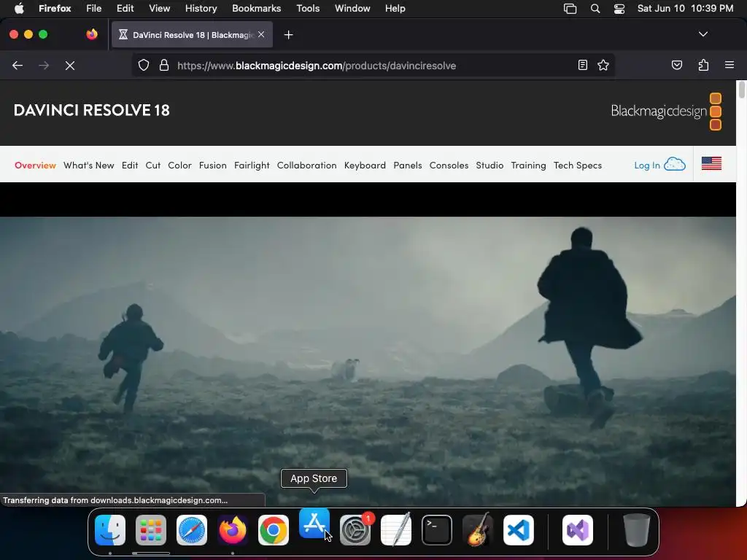Open the Keyboard section

[x=365, y=166]
